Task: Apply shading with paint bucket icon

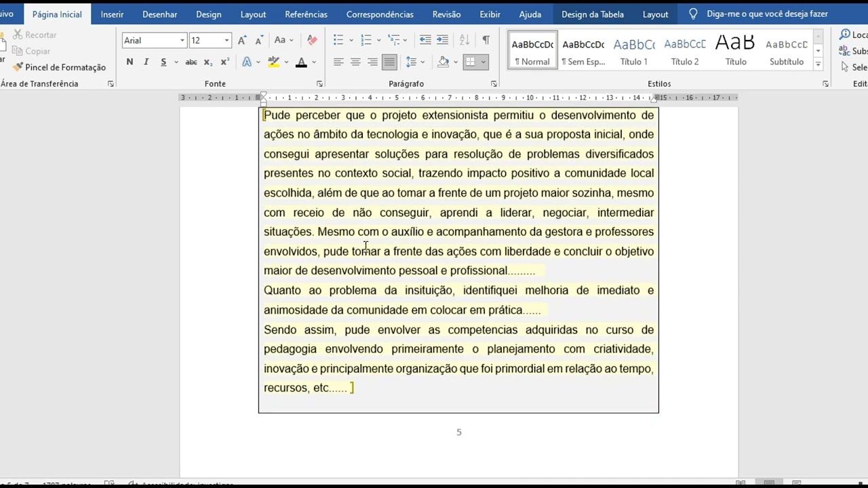Action: tap(443, 62)
